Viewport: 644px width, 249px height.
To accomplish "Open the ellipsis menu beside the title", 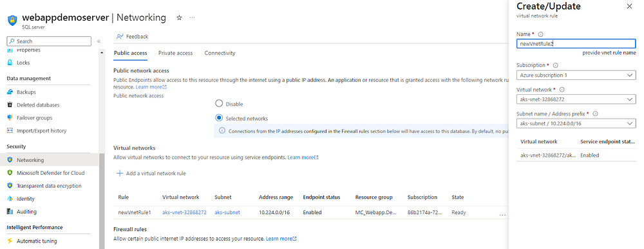I will click(x=192, y=17).
